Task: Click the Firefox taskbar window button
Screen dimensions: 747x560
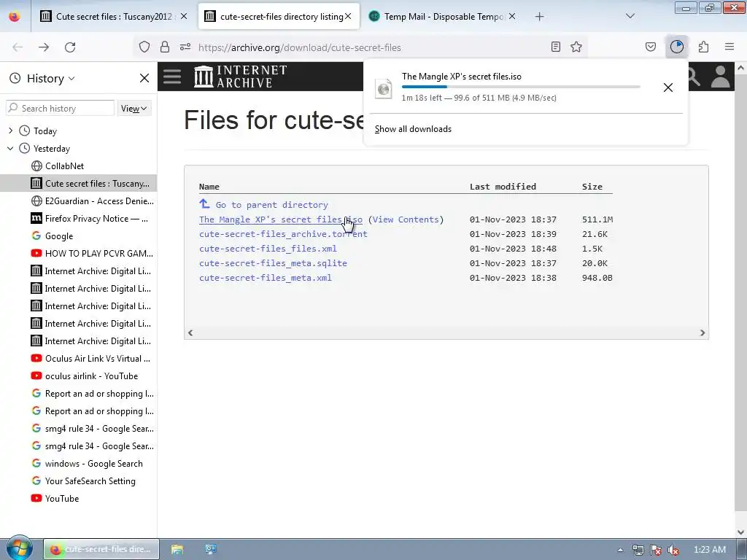Action: pyautogui.click(x=101, y=550)
